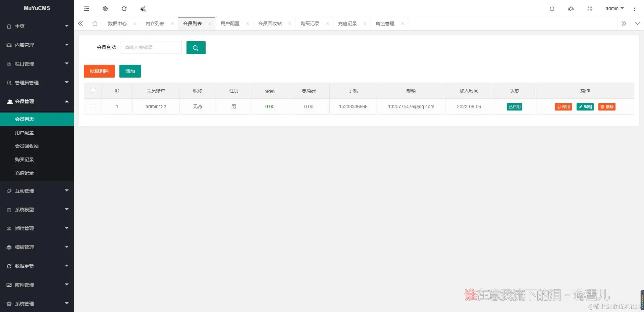
Task: Click the 批量删除 bulk delete button
Action: point(99,71)
